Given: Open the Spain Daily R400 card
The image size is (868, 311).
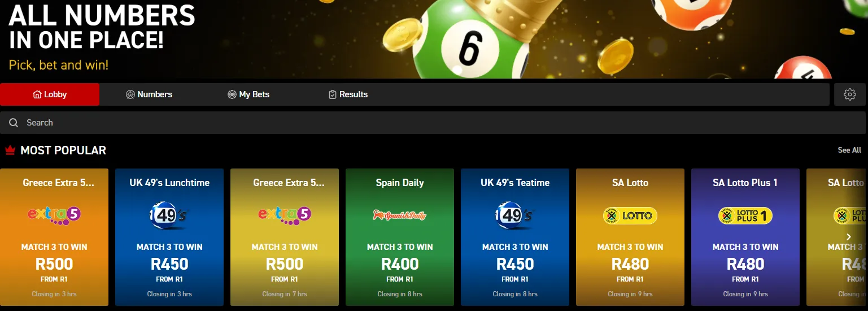Looking at the screenshot, I should pyautogui.click(x=400, y=237).
